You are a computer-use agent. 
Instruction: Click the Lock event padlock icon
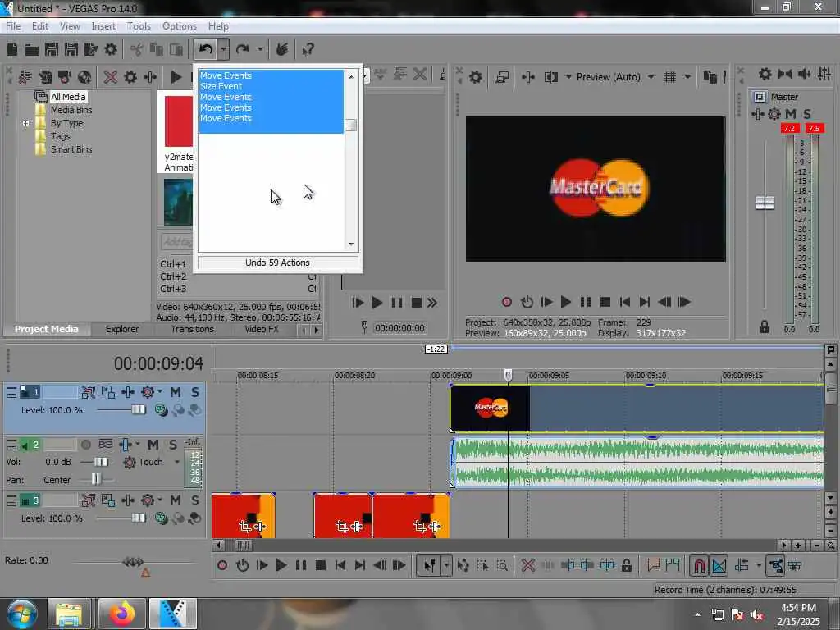pos(626,565)
